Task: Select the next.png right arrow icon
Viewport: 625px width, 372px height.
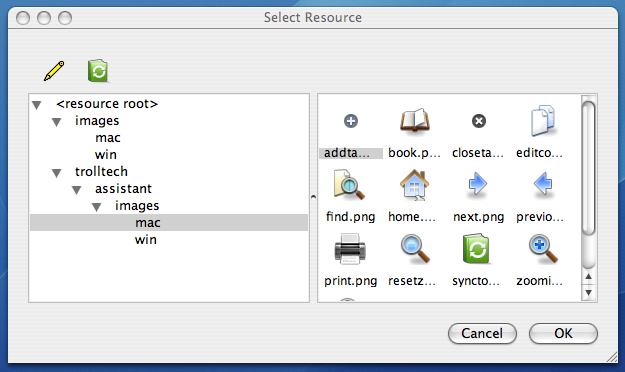Action: [478, 185]
